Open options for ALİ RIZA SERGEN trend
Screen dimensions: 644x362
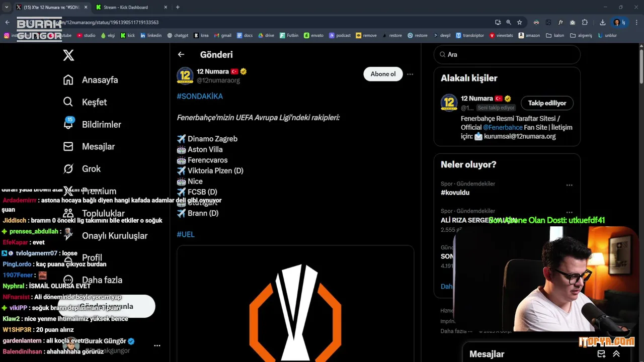pos(569,212)
